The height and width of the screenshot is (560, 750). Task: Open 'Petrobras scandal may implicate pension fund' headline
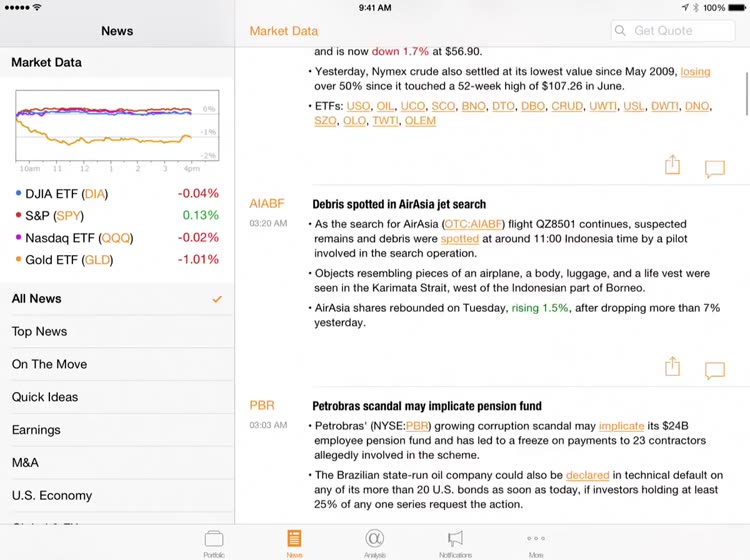click(427, 406)
